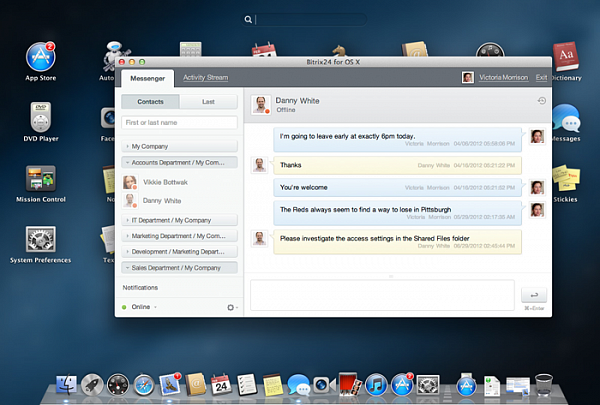Viewport: 600px width, 405px height.
Task: Open Messages app in Launchpad grid
Action: [x=566, y=118]
